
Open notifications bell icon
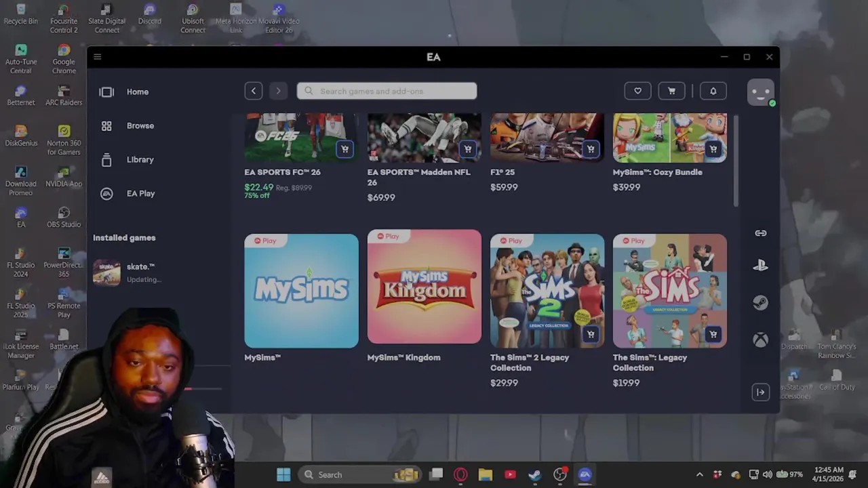pyautogui.click(x=713, y=91)
